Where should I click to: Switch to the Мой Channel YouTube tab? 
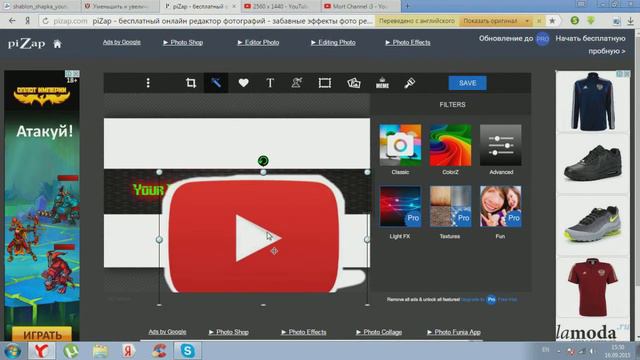(x=360, y=7)
